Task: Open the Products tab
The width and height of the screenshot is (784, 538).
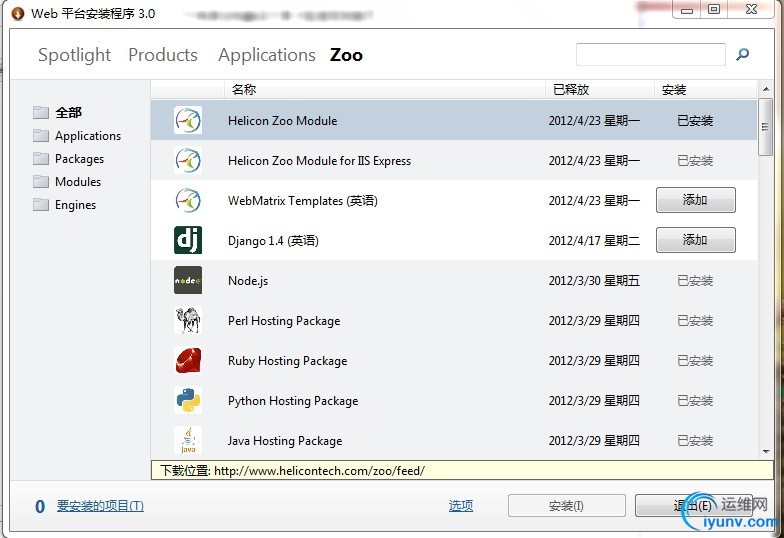Action: point(163,55)
